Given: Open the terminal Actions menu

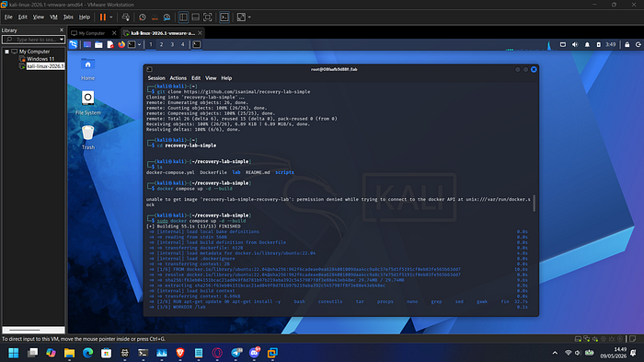Looking at the screenshot, I should (178, 78).
